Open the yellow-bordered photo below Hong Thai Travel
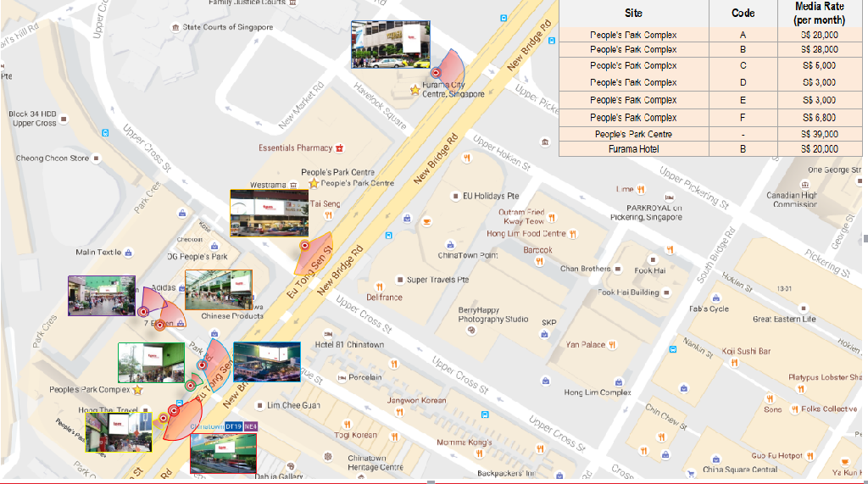Viewport: 868px width, 484px height. point(119,432)
